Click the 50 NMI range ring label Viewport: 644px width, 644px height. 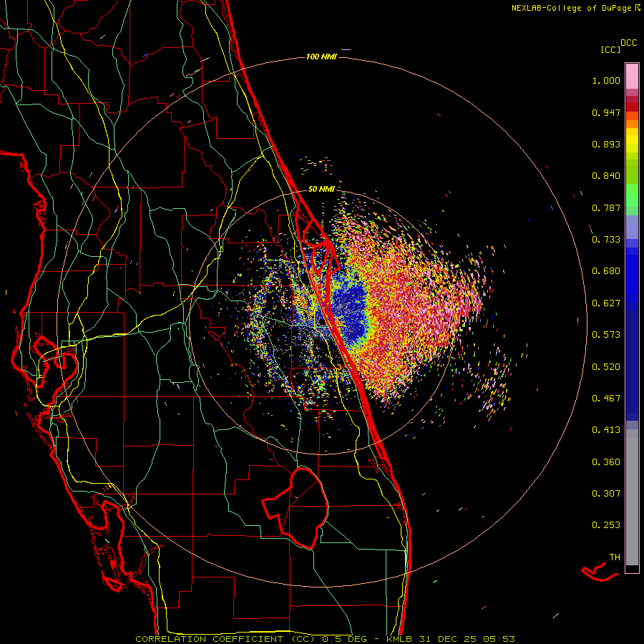point(321,189)
